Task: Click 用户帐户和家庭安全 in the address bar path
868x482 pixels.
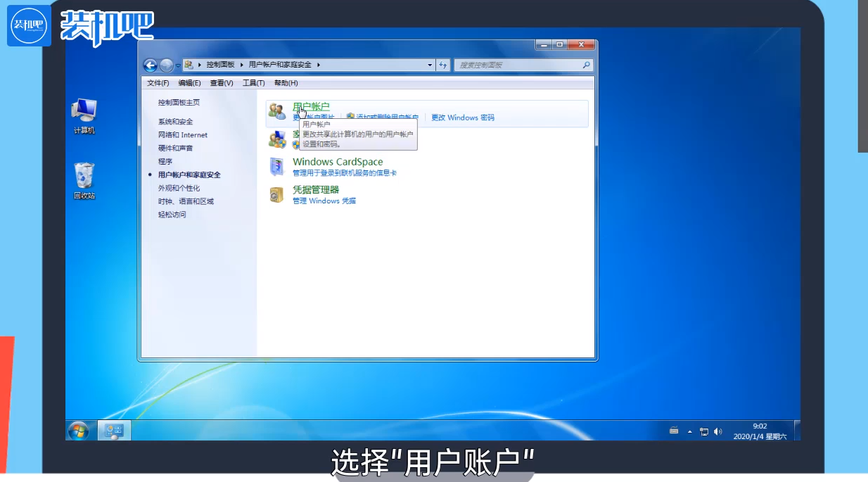Action: pyautogui.click(x=281, y=65)
